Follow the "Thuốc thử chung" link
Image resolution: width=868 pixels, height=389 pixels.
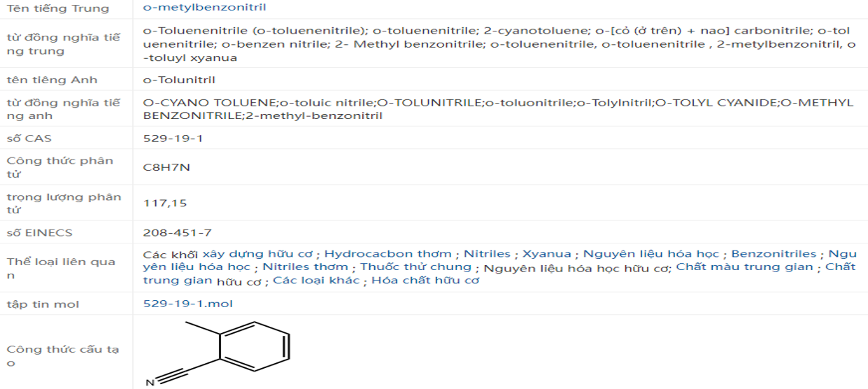[x=415, y=267]
